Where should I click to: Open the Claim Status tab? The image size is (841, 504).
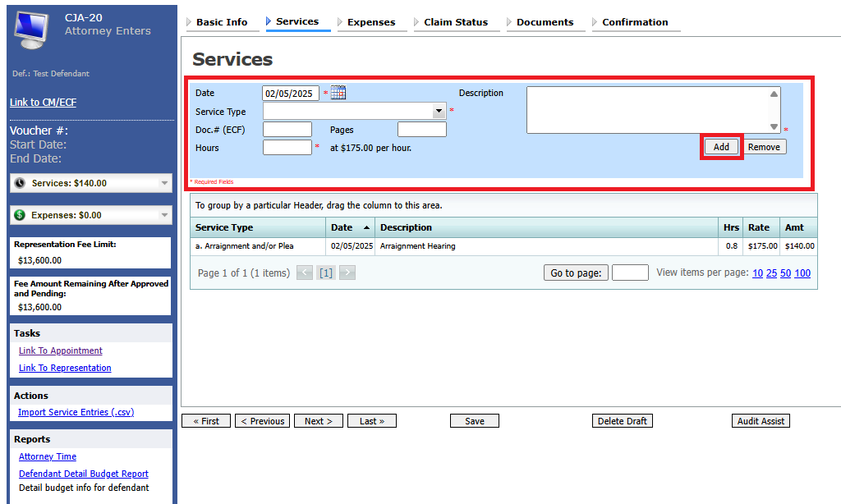pos(455,22)
